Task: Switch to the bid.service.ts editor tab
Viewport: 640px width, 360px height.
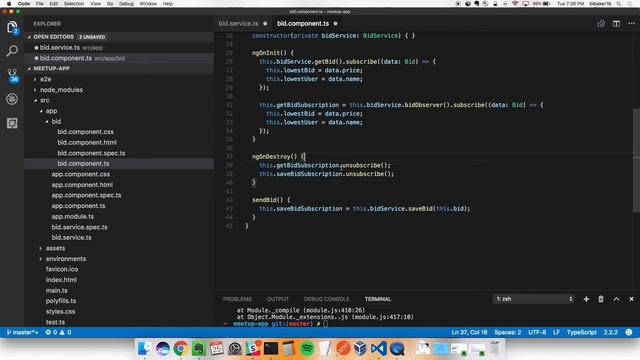Action: tap(239, 24)
